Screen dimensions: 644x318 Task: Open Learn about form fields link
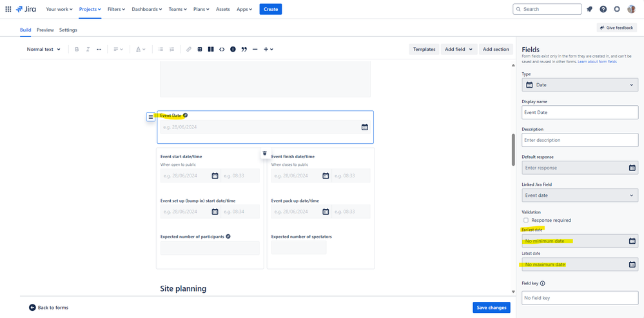pos(597,62)
